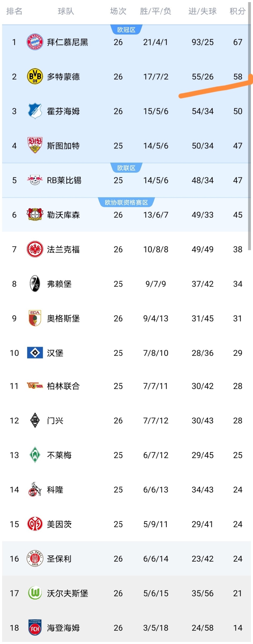
Task: Tap the RB Leipzig bulls logo
Action: point(35,180)
